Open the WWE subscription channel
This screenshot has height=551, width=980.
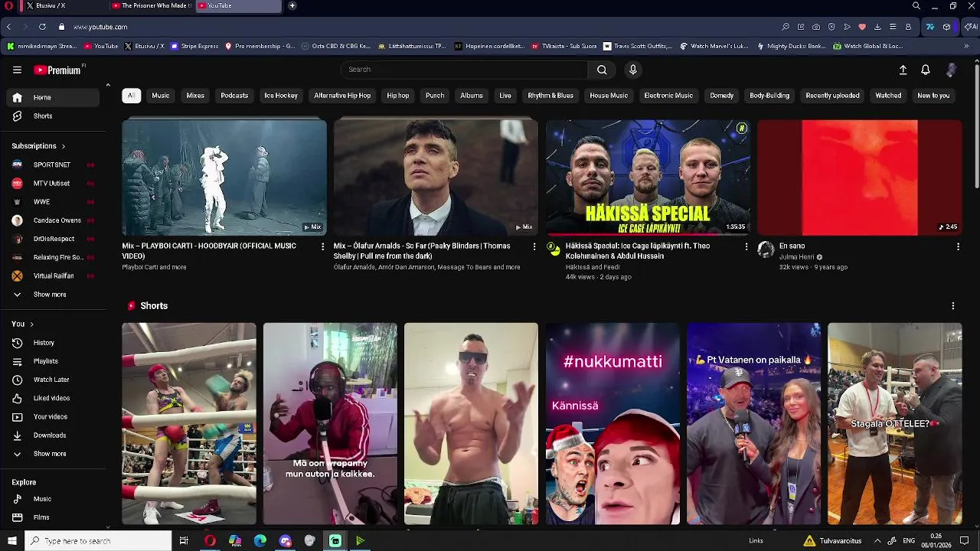(x=54, y=202)
